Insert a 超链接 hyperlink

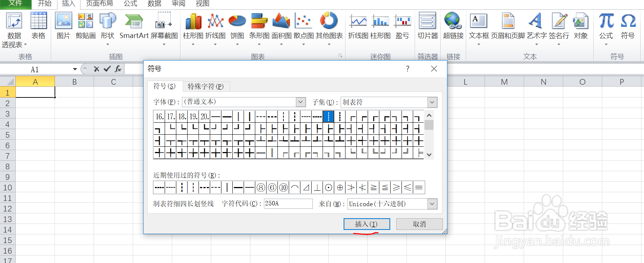[453, 26]
